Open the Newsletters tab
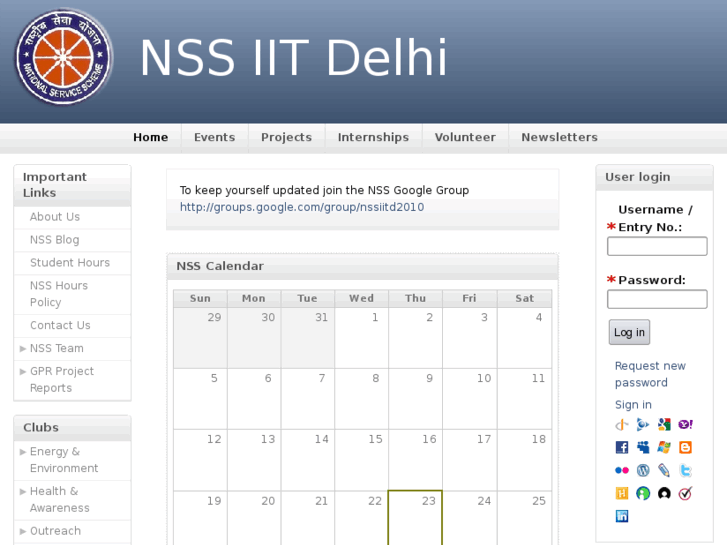727x545 pixels. 560,137
